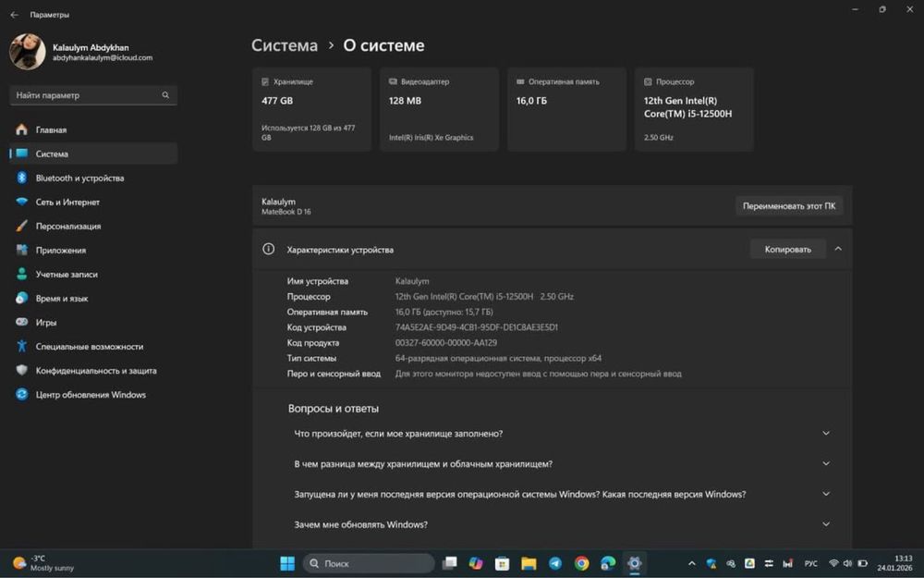
Task: Click the Код продукта 00327-60000-00000-AA129 value
Action: point(445,343)
